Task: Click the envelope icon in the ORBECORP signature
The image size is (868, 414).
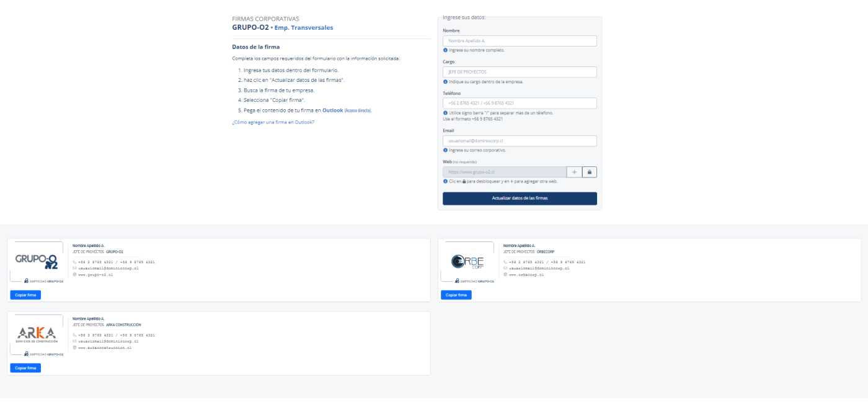Action: [x=505, y=268]
